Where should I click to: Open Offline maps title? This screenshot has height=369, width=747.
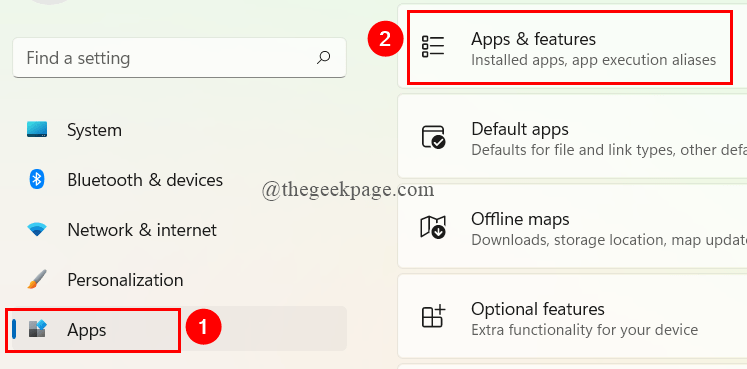[520, 219]
